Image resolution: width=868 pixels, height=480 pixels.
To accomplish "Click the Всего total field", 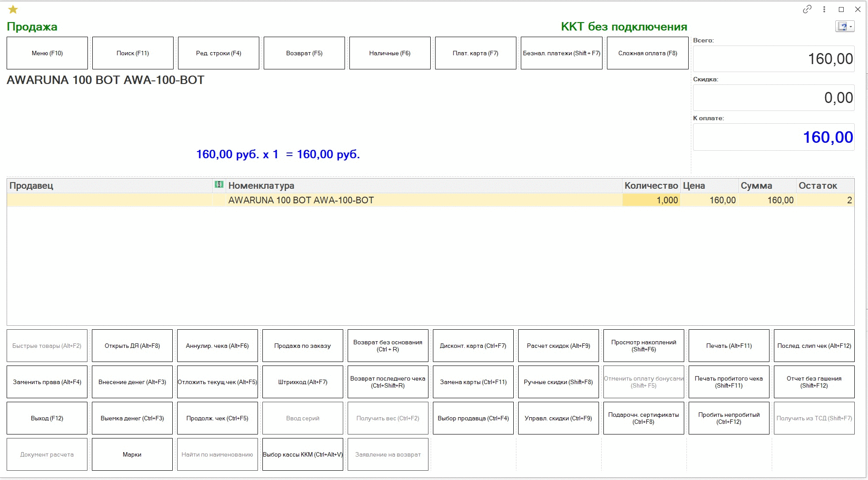I will click(774, 59).
